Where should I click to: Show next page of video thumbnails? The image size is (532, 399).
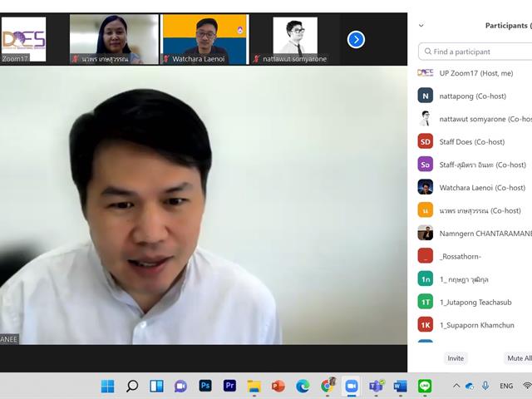[356, 40]
